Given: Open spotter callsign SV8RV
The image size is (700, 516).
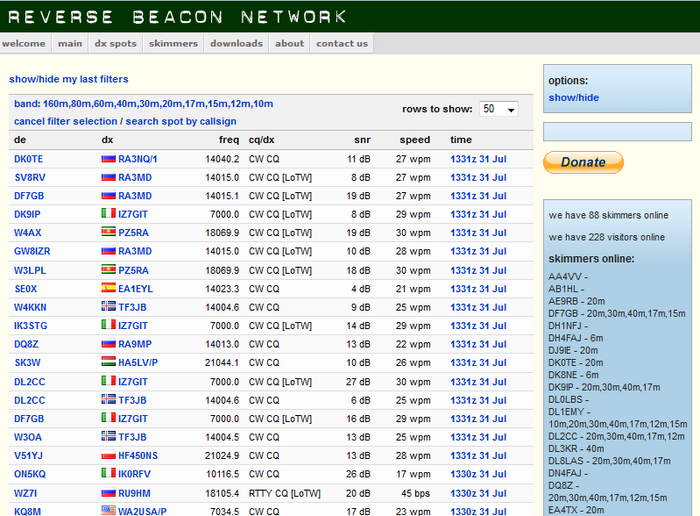Looking at the screenshot, I should coord(30,177).
